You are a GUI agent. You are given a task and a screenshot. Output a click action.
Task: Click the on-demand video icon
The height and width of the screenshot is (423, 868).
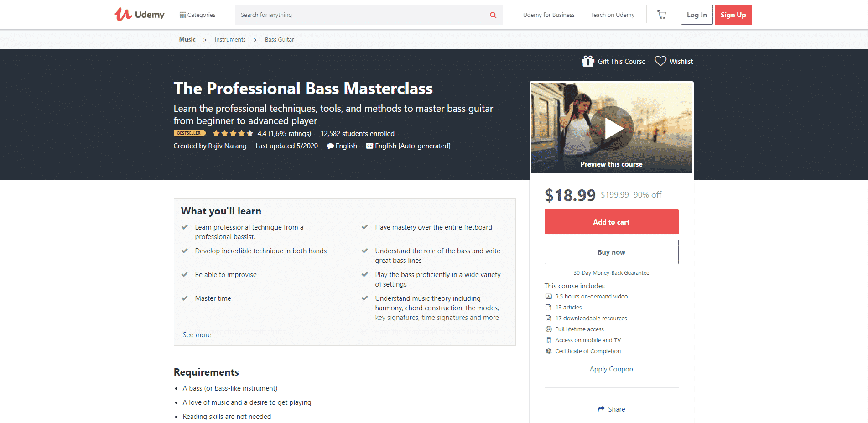[x=548, y=297]
